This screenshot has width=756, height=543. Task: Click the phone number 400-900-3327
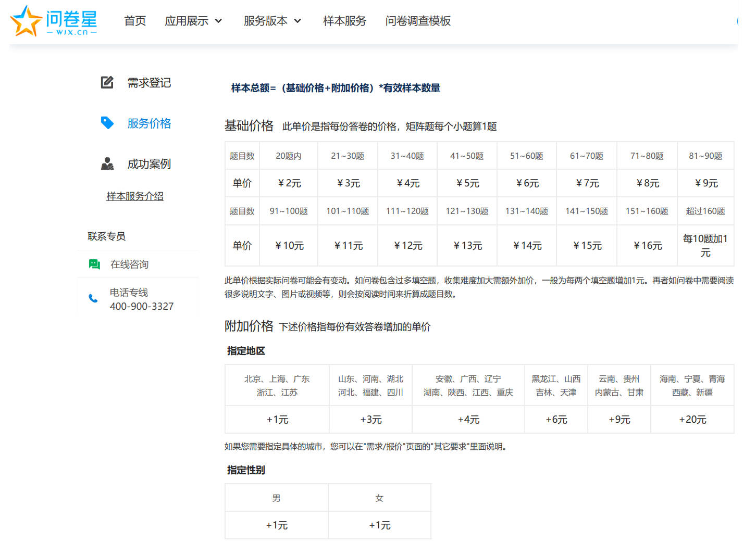pos(142,306)
